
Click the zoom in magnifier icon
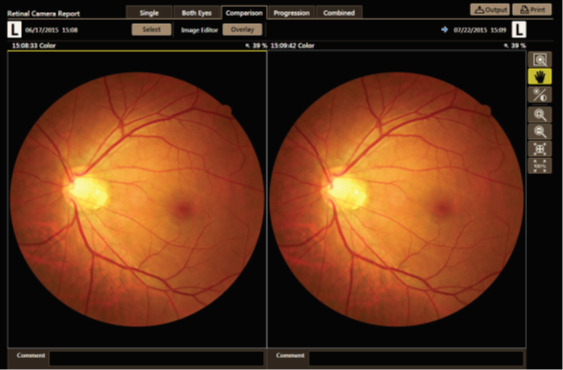540,115
